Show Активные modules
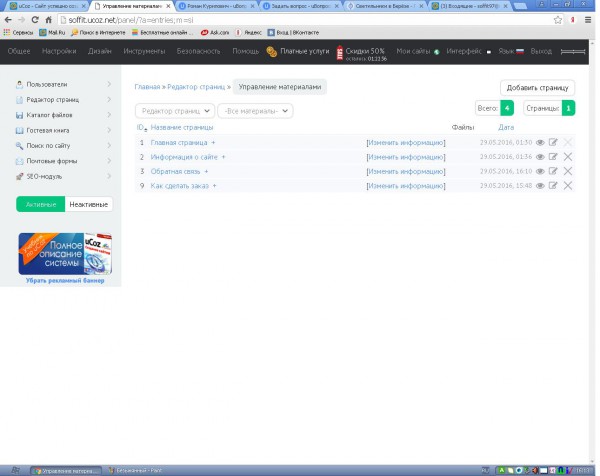Viewport: 600px width, 476px height. click(x=41, y=204)
